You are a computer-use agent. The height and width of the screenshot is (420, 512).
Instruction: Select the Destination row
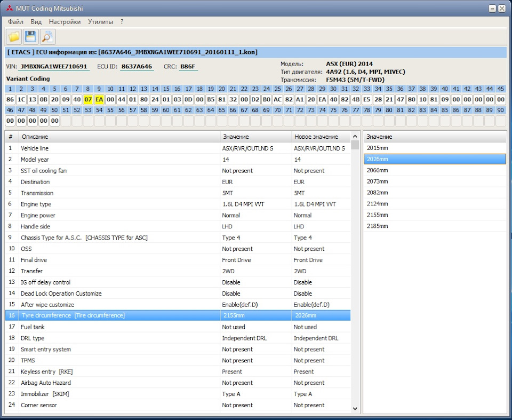click(178, 182)
